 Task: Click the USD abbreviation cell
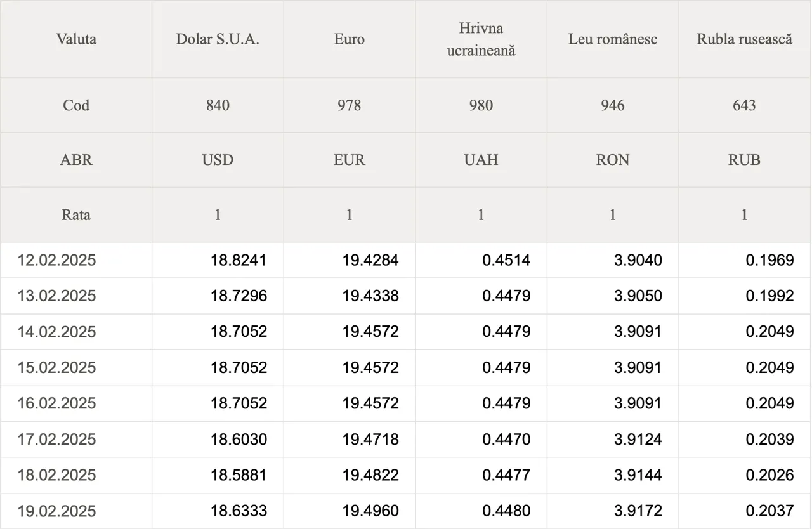(218, 160)
